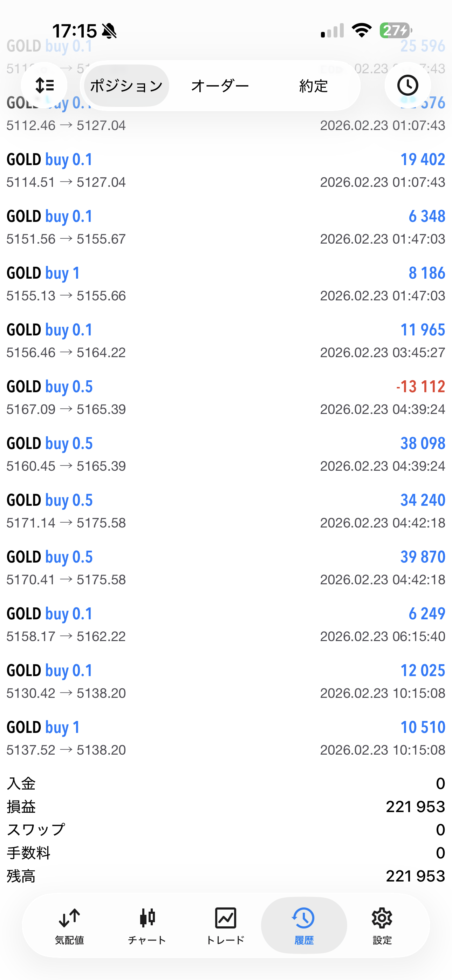The height and width of the screenshot is (980, 452).
Task: Open the 気配値 quotes tab icon
Action: [x=69, y=925]
